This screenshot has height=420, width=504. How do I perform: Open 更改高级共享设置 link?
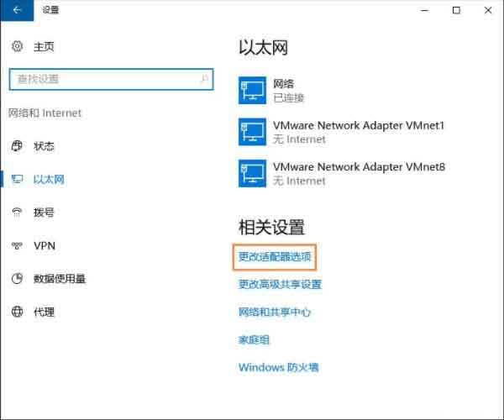(x=280, y=285)
